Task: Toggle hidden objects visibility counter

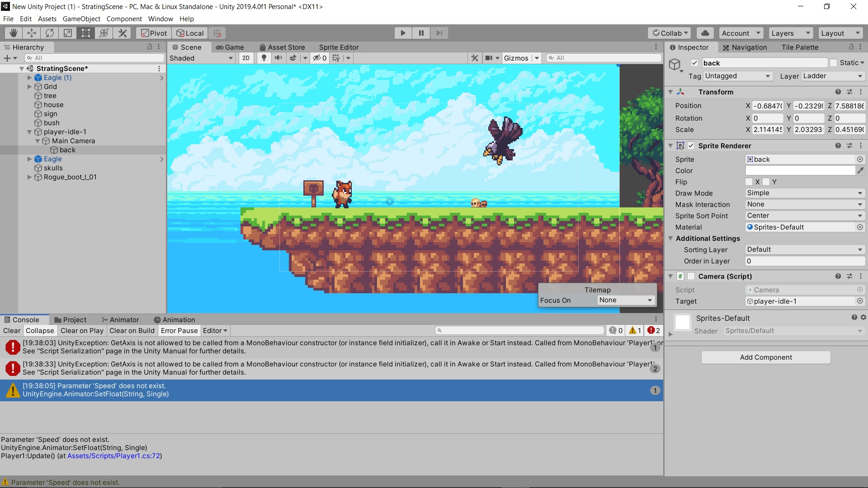Action: (320, 58)
